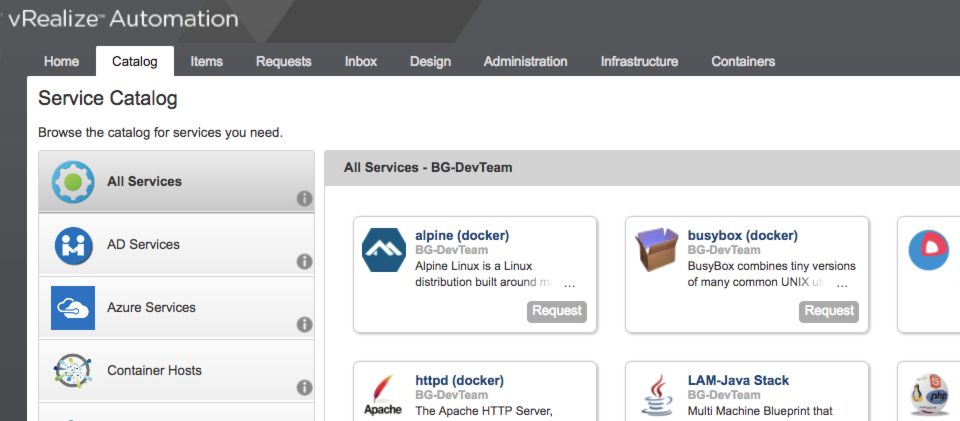Open info for All Services
Viewport: 960px width, 421px height.
coord(304,199)
